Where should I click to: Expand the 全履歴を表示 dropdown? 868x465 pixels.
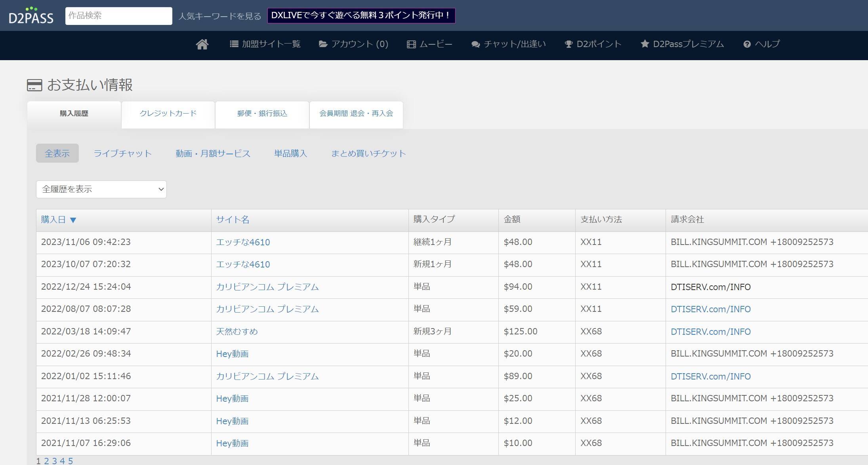[x=101, y=189]
